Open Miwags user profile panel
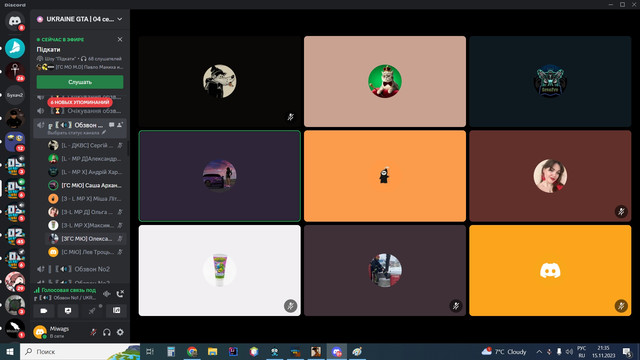The width and height of the screenshot is (640, 360). 59,332
